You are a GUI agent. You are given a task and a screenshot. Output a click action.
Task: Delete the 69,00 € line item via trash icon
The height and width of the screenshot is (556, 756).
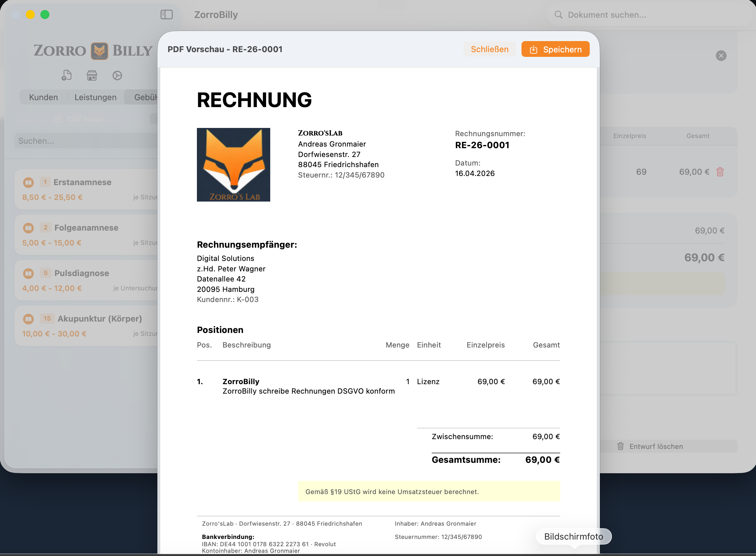(720, 172)
